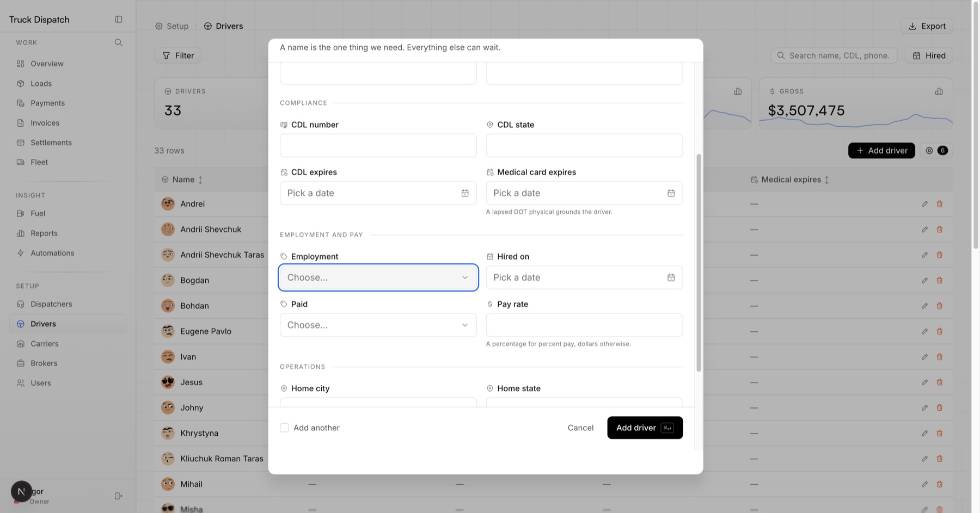
Task: Sort by the Name column arrows
Action: [200, 180]
